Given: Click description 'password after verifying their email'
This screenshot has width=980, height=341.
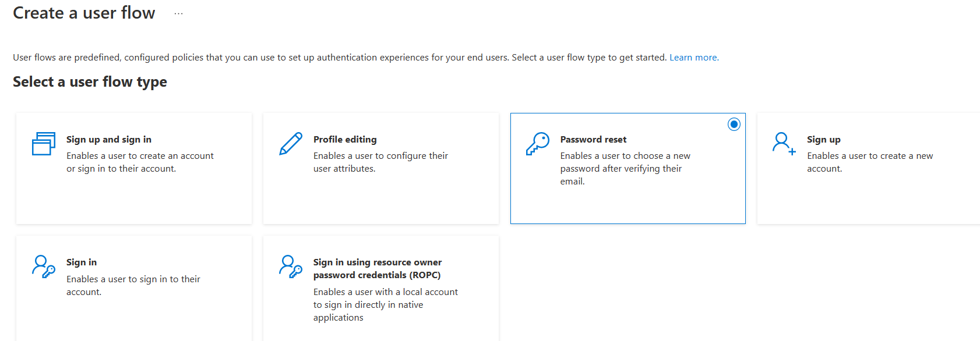Looking at the screenshot, I should pyautogui.click(x=621, y=175).
